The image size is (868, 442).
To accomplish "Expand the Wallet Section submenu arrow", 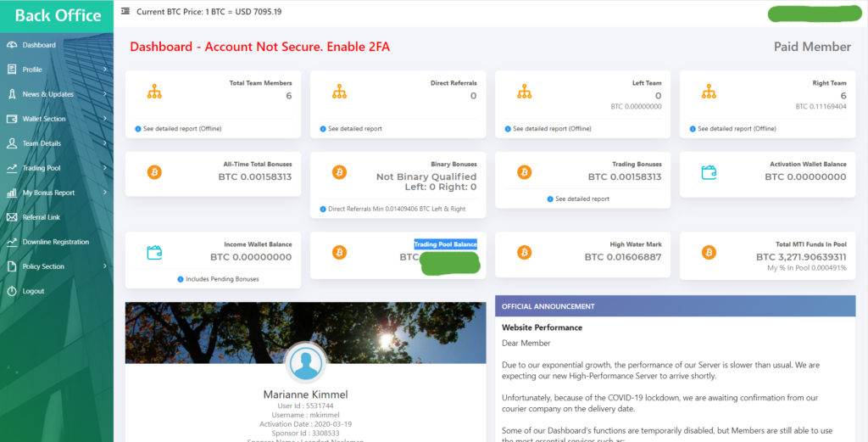I will click(x=104, y=119).
